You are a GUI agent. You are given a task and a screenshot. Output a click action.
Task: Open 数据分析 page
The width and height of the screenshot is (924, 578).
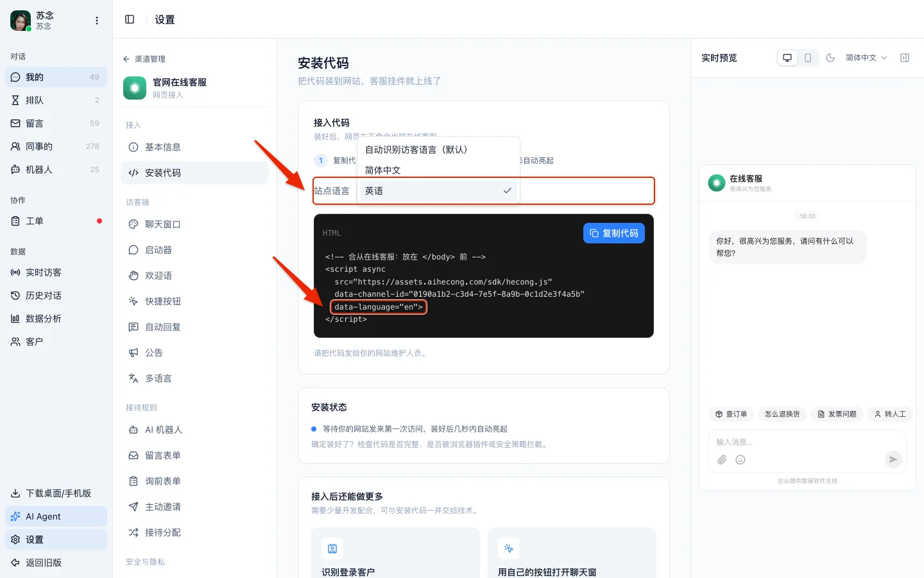coord(56,319)
